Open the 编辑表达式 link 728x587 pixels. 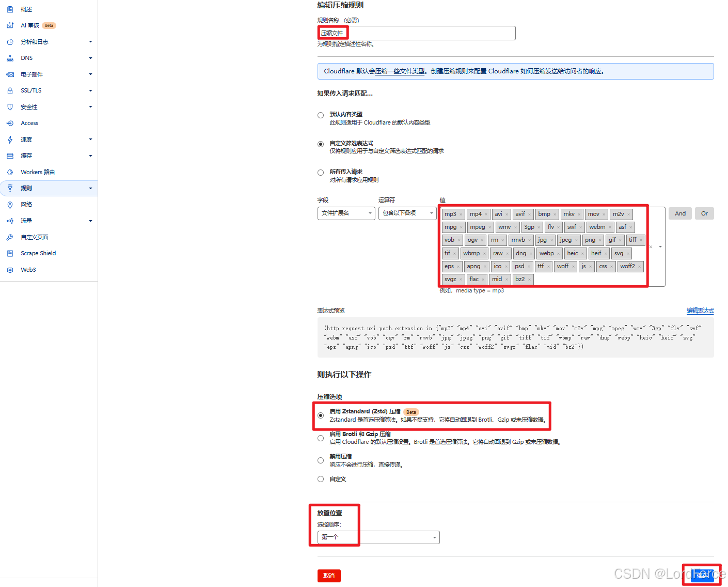[x=700, y=311]
